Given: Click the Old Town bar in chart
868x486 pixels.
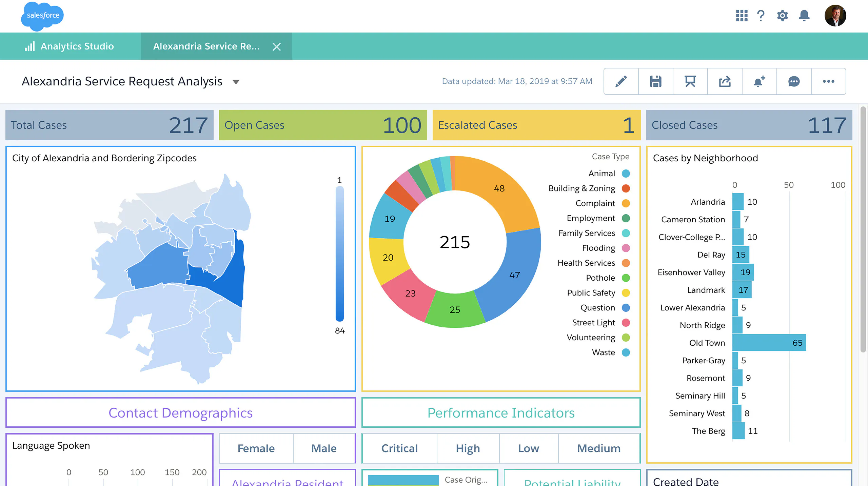Looking at the screenshot, I should (769, 343).
